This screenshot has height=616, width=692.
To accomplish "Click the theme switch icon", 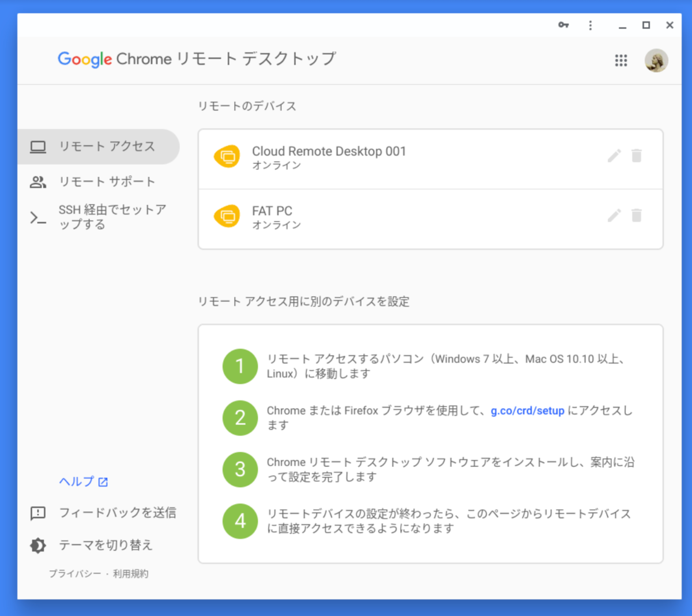I will [37, 545].
